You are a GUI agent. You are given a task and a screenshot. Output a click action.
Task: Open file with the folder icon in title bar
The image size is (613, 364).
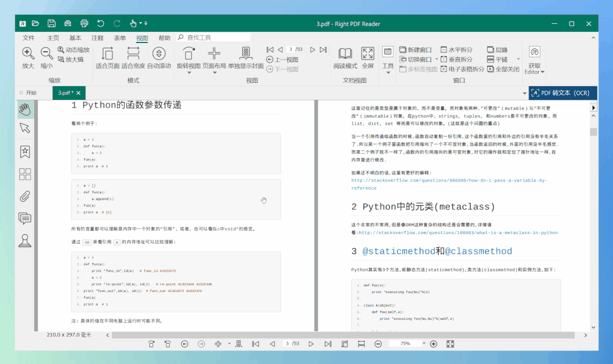(36, 23)
